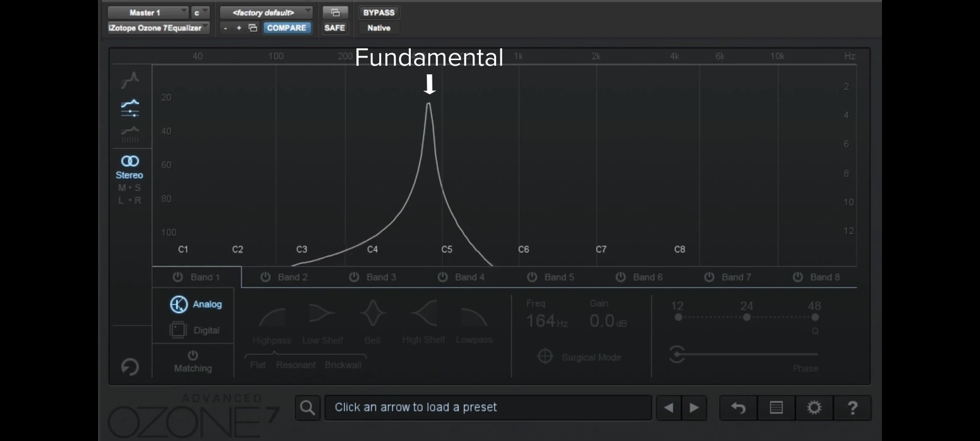Choose the Bell filter shape icon
This screenshot has height=441, width=980.
tap(372, 314)
